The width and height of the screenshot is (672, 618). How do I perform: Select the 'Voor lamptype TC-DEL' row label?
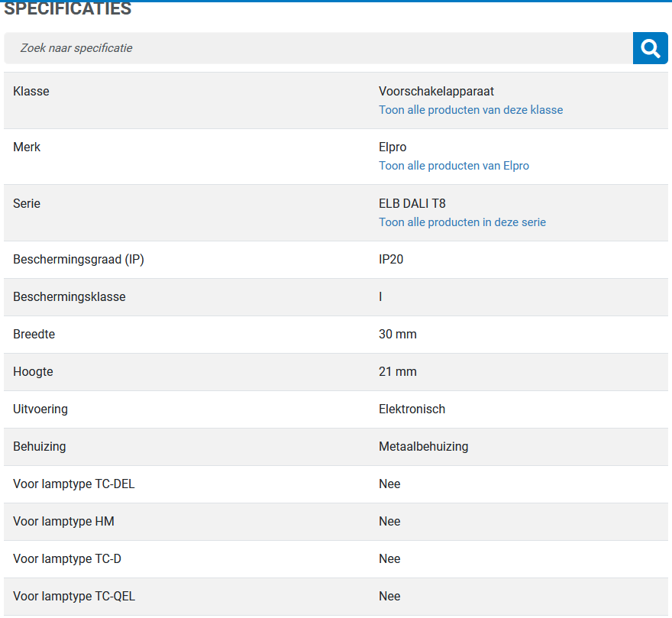coord(74,484)
